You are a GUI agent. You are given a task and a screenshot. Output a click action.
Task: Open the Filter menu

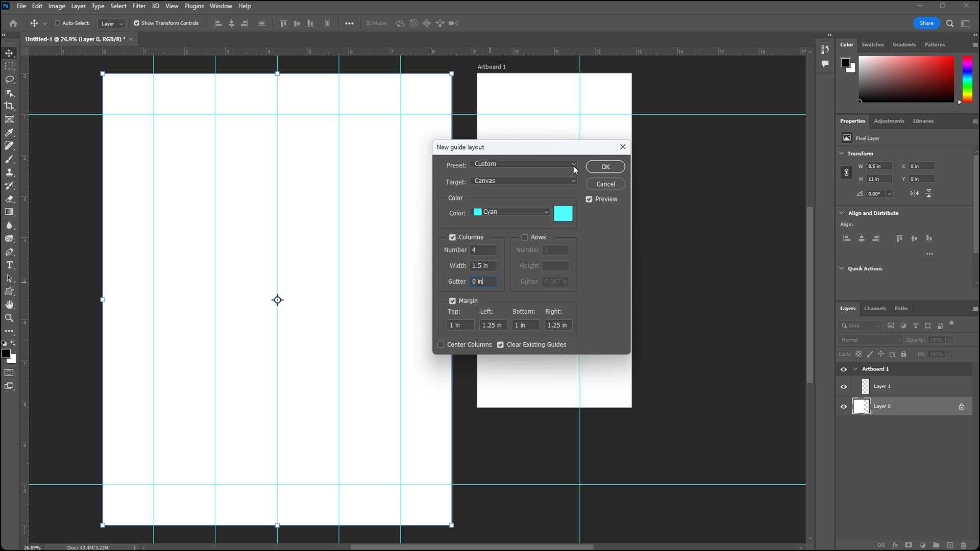pyautogui.click(x=139, y=6)
